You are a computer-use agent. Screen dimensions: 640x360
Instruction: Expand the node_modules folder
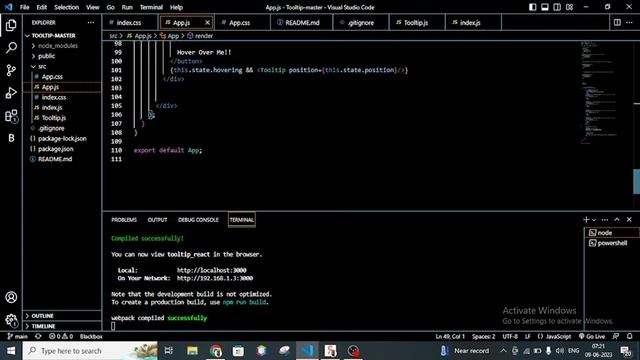tap(62, 46)
